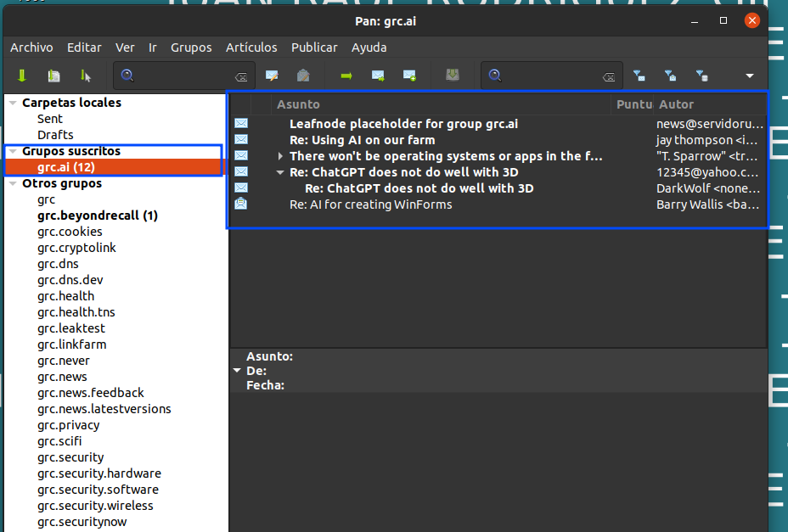Viewport: 788px width, 532px height.
Task: Click the envelope with green plus icon
Action: pos(409,76)
